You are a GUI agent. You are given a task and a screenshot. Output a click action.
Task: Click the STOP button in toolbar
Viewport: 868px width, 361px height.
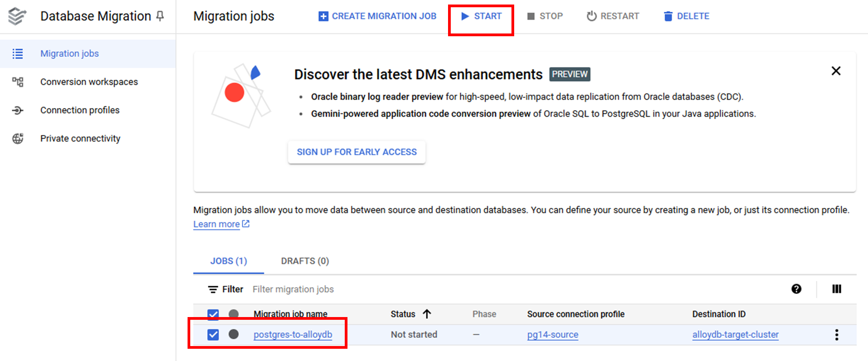(x=545, y=16)
